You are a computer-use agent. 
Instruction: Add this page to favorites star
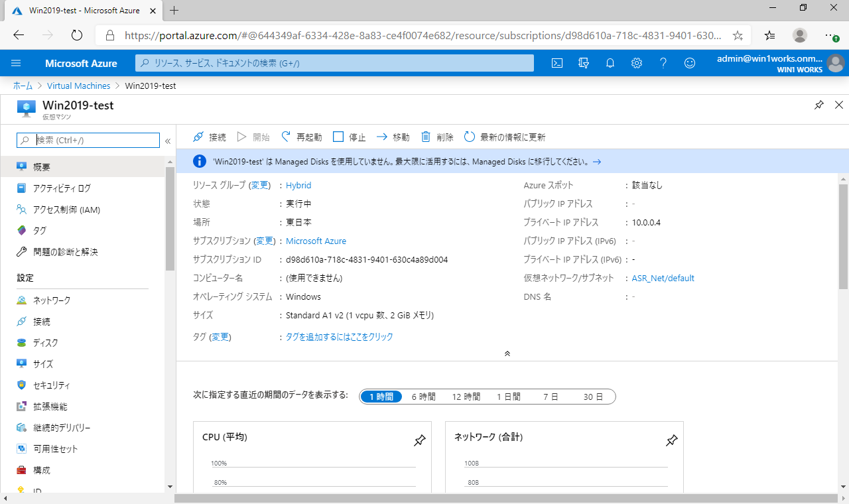tap(738, 35)
